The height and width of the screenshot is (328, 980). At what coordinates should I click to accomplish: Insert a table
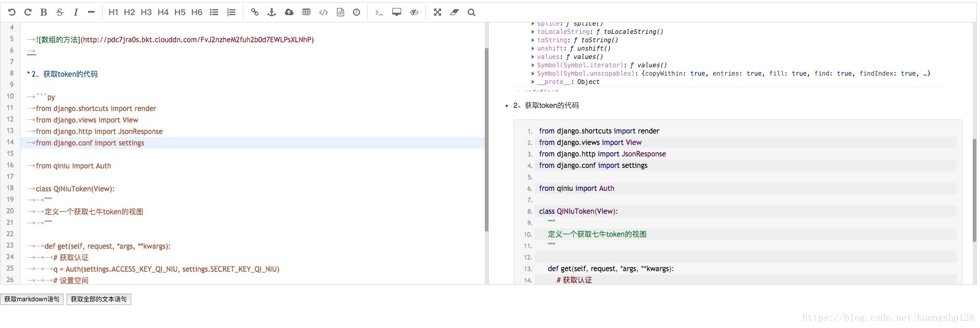306,12
